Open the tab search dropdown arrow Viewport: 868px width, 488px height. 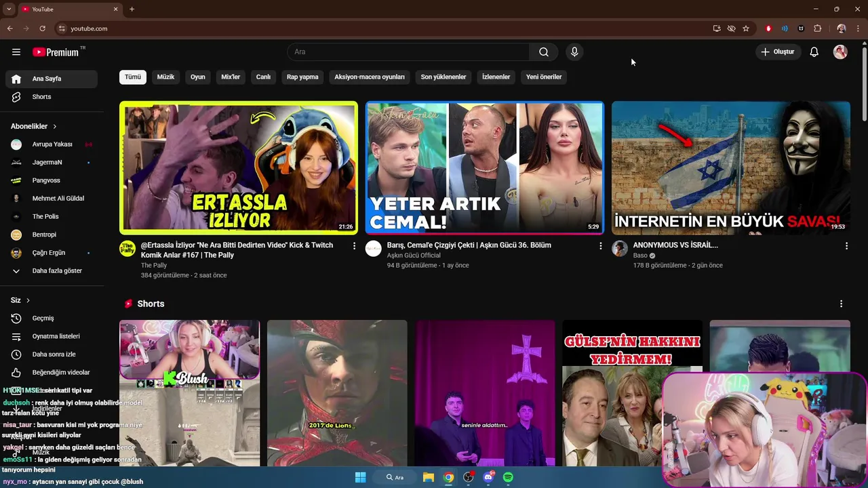point(9,9)
